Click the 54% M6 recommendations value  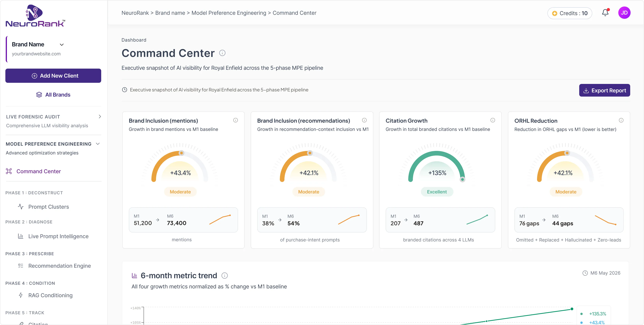[x=293, y=223]
